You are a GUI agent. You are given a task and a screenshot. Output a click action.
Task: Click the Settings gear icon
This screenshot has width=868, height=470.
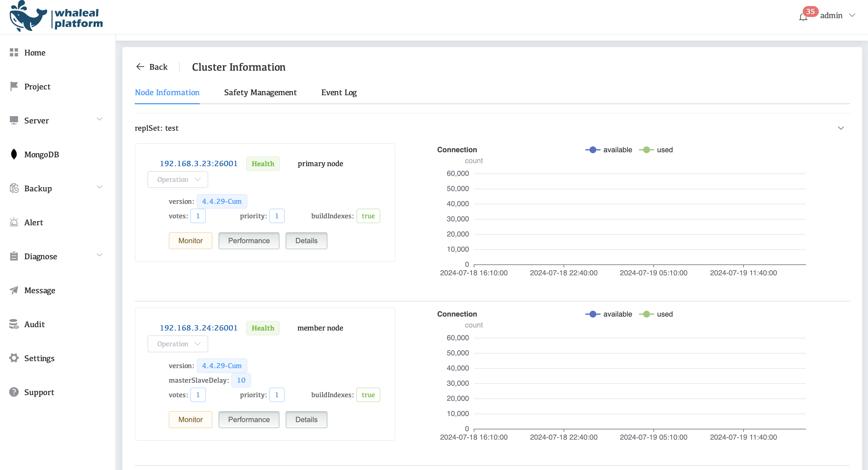[14, 358]
